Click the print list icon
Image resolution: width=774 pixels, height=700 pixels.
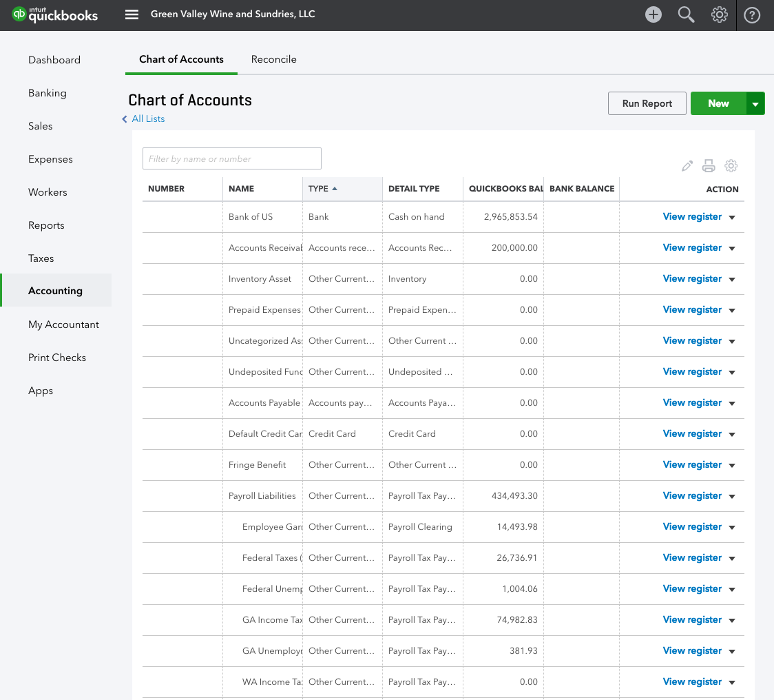(x=709, y=166)
